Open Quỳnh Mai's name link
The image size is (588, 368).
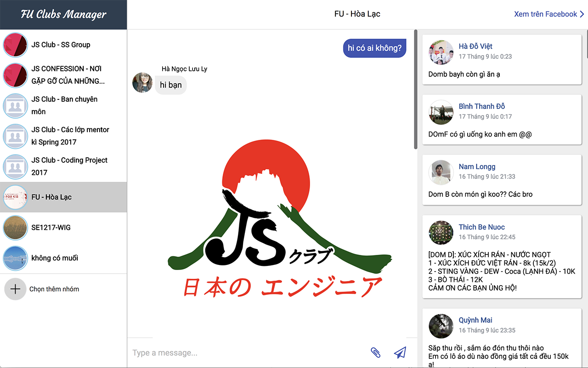point(475,320)
